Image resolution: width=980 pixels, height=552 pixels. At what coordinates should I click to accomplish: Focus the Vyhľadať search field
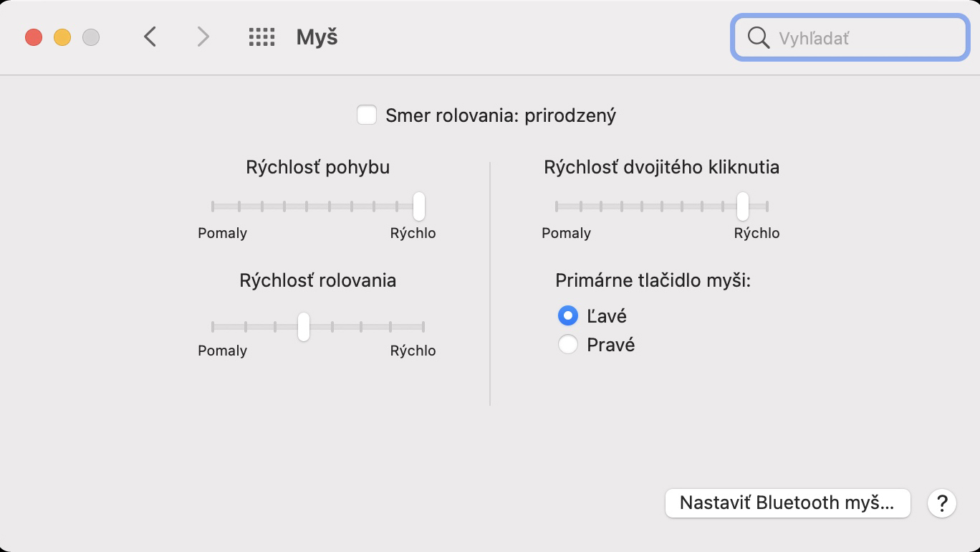click(850, 37)
